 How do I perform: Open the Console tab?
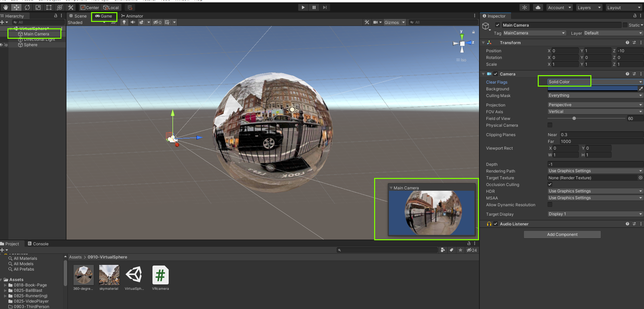pos(38,244)
